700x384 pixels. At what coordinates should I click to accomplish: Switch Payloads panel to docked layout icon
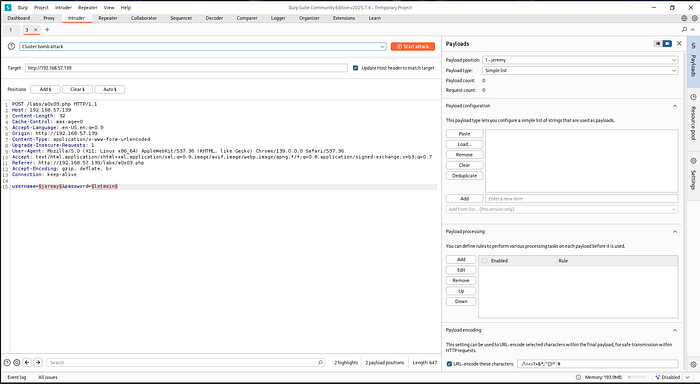click(x=667, y=43)
